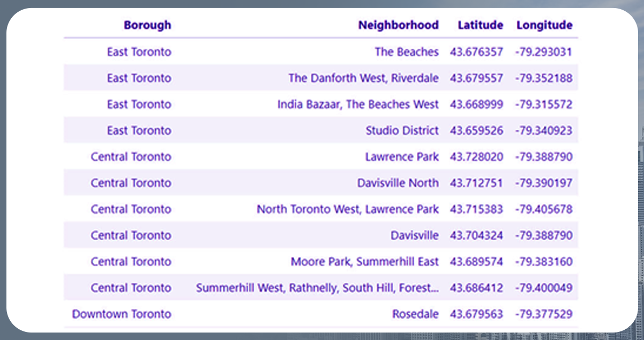Select latitude value 43.689574
Image resolution: width=644 pixels, height=340 pixels.
pyautogui.click(x=476, y=262)
